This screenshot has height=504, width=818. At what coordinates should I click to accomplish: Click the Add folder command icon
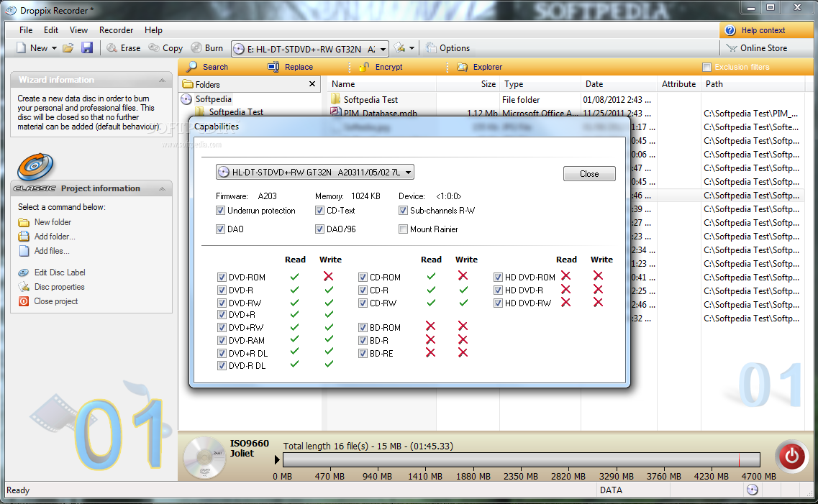click(x=24, y=237)
